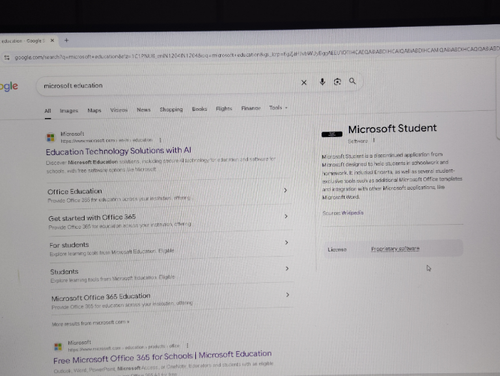Image resolution: width=500 pixels, height=376 pixels.
Task: Click the browser address bar URL
Action: click(x=257, y=53)
